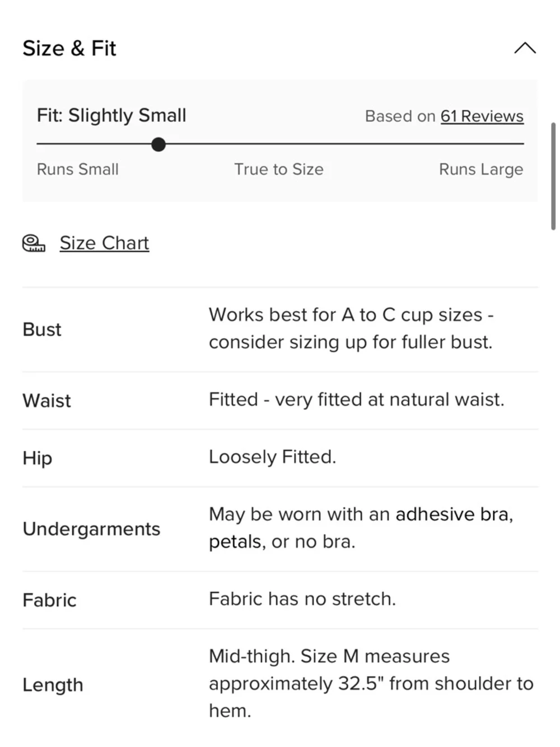
Task: Click the Runs Small label
Action: 77,169
